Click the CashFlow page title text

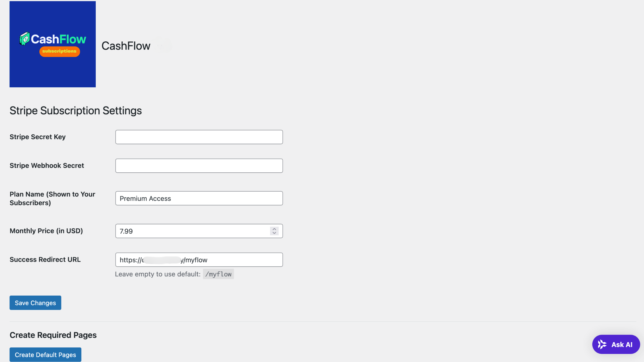click(126, 46)
